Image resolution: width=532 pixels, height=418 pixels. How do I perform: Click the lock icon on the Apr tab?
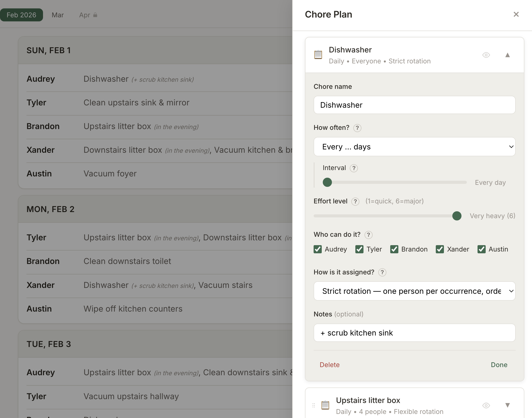(95, 15)
